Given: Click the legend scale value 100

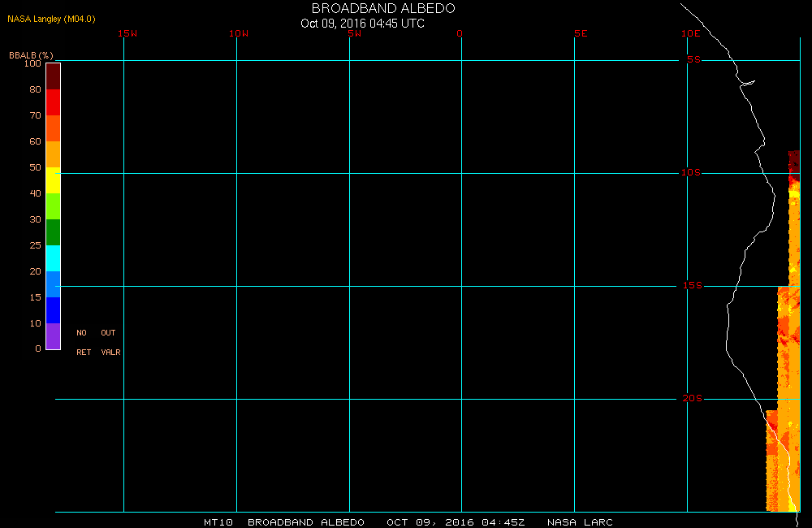Looking at the screenshot, I should (32, 63).
